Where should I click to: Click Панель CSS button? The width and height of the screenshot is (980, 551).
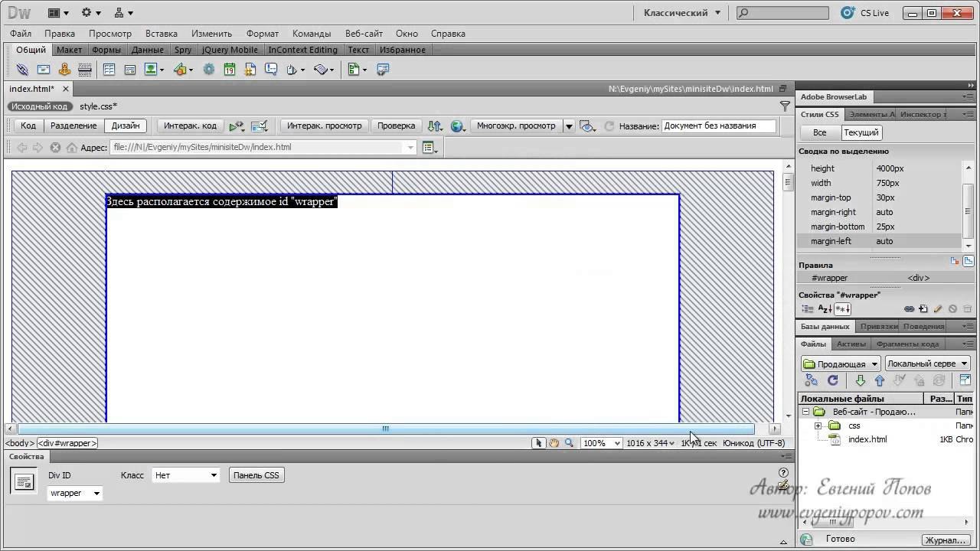(256, 475)
